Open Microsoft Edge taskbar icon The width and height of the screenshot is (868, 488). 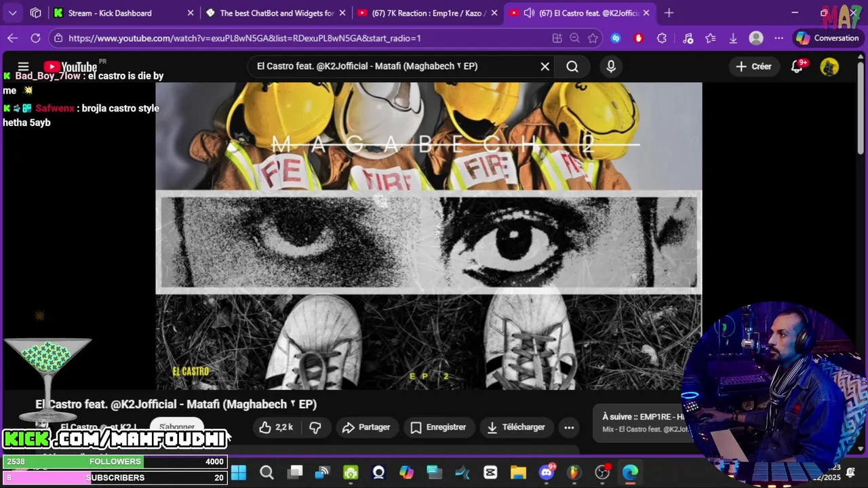tap(630, 472)
